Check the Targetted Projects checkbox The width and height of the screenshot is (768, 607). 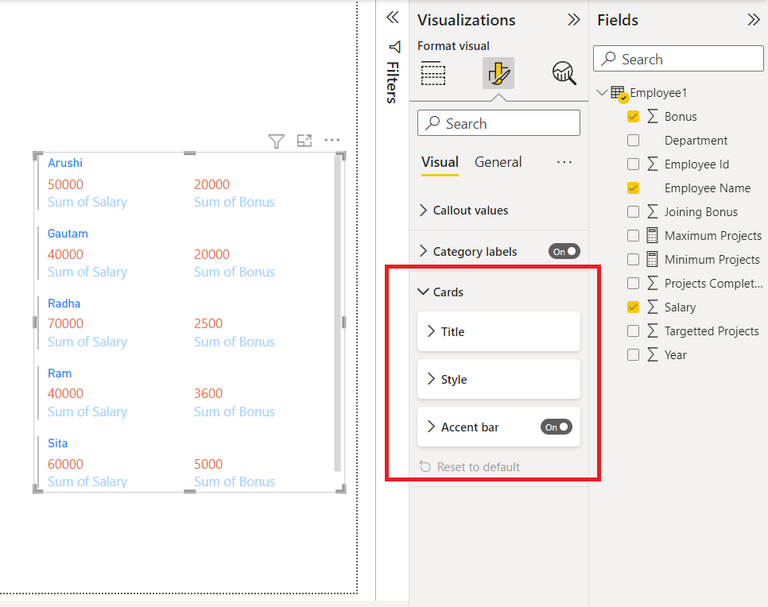[x=633, y=331]
